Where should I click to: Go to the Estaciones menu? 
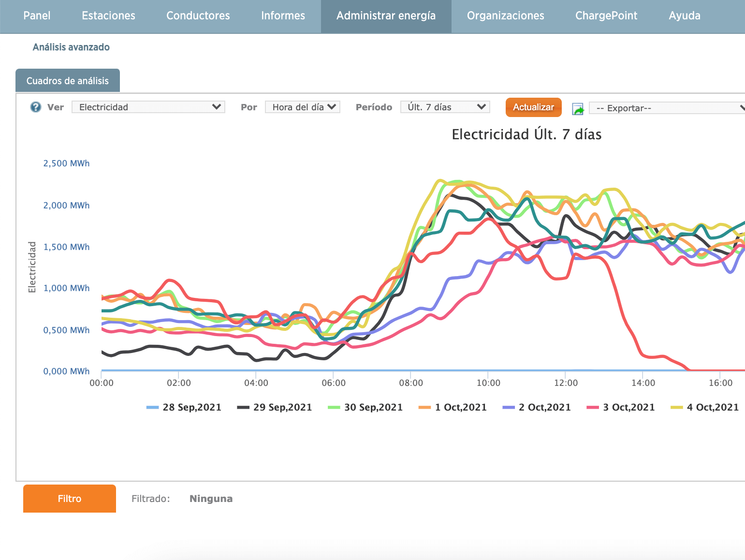coord(108,16)
